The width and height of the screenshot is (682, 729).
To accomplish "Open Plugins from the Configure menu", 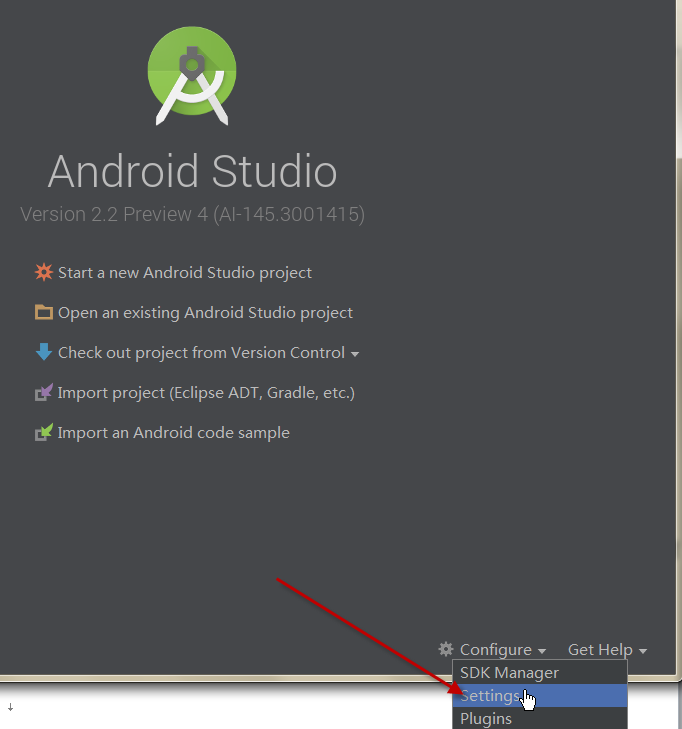I will 540,718.
